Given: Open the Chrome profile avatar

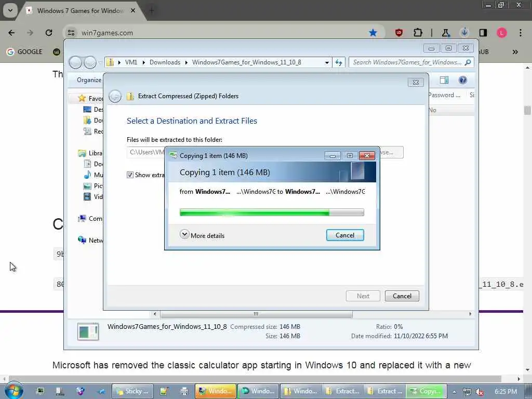Looking at the screenshot, I should (501, 33).
